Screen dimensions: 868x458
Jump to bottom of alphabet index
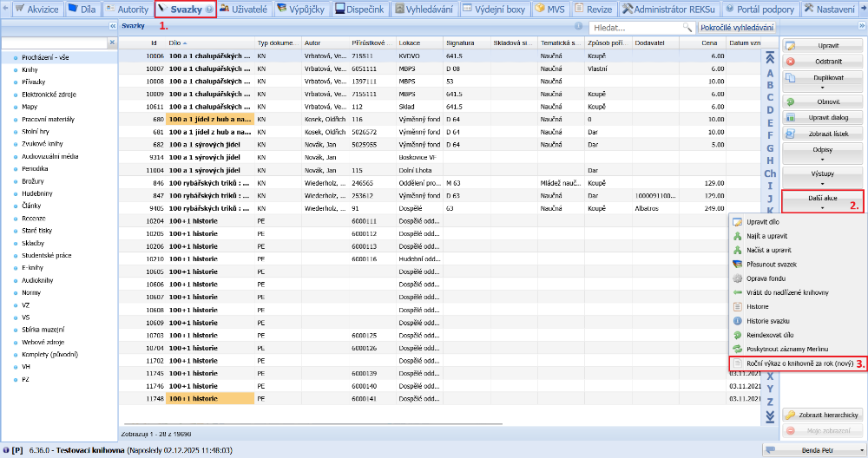769,417
